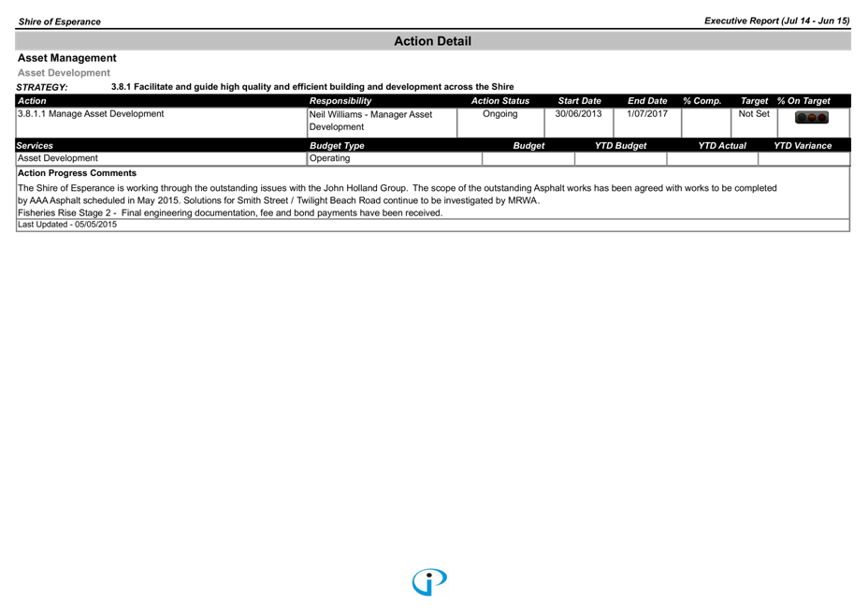Click the 'Action Status' column header
Viewport: 868px width, 615px height.
pos(499,101)
